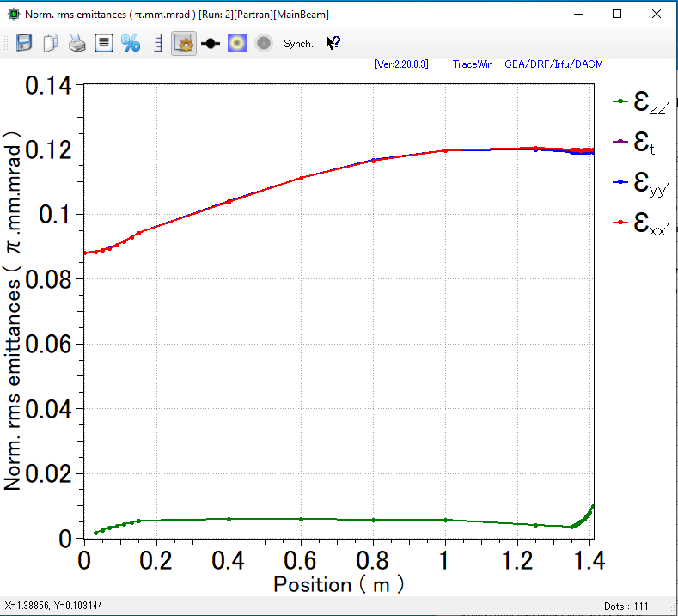678x616 pixels.
Task: Toggle the line with dot marker icon
Action: coord(211,43)
